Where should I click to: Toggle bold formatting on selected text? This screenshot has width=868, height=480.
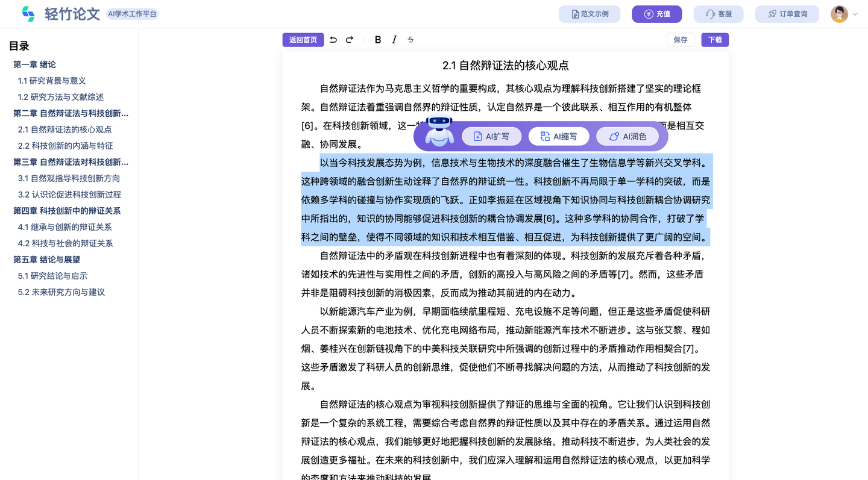[378, 40]
